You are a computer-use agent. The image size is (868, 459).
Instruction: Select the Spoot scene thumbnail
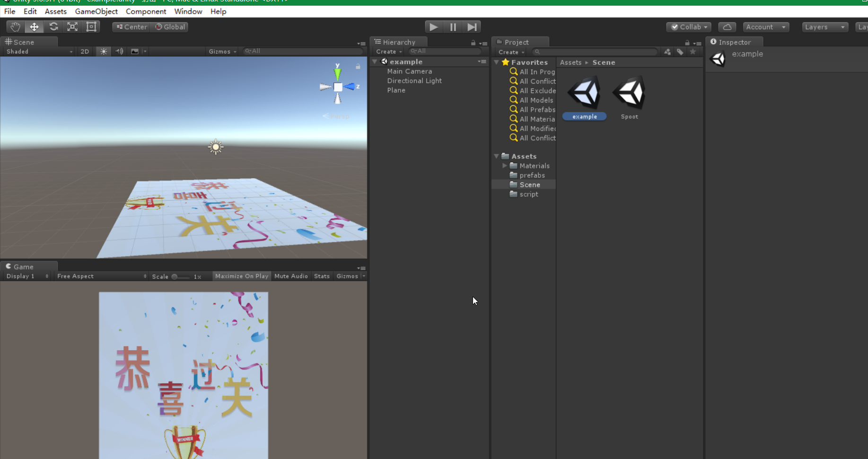point(629,93)
